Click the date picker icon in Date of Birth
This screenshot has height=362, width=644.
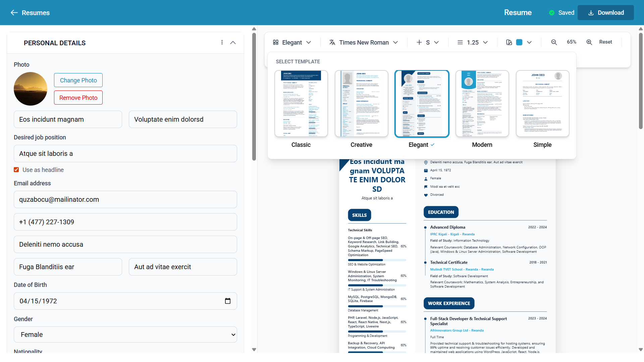click(x=228, y=301)
